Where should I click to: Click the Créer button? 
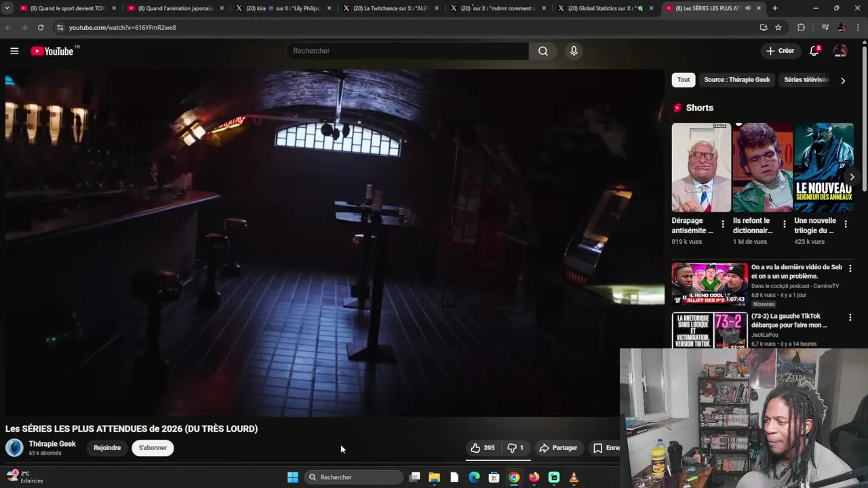tap(780, 51)
